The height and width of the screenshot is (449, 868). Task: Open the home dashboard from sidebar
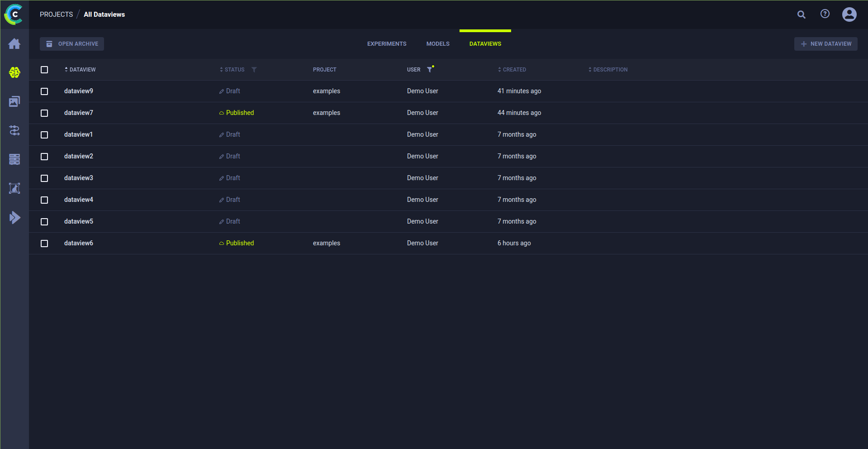click(14, 44)
